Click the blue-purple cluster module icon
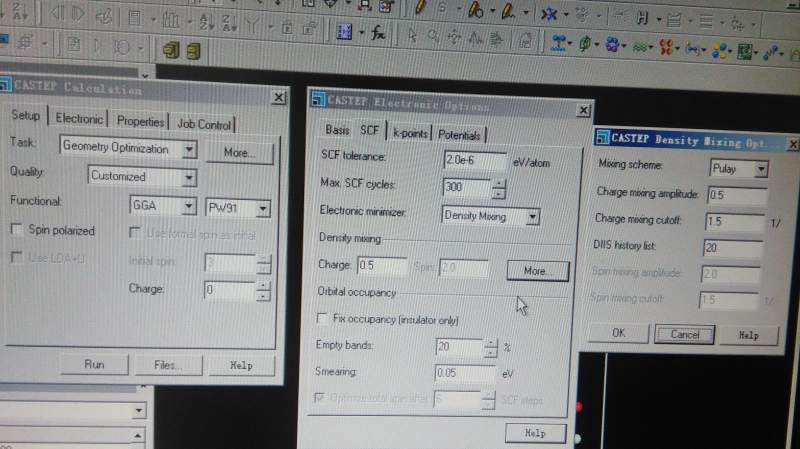This screenshot has width=800, height=449. [612, 45]
